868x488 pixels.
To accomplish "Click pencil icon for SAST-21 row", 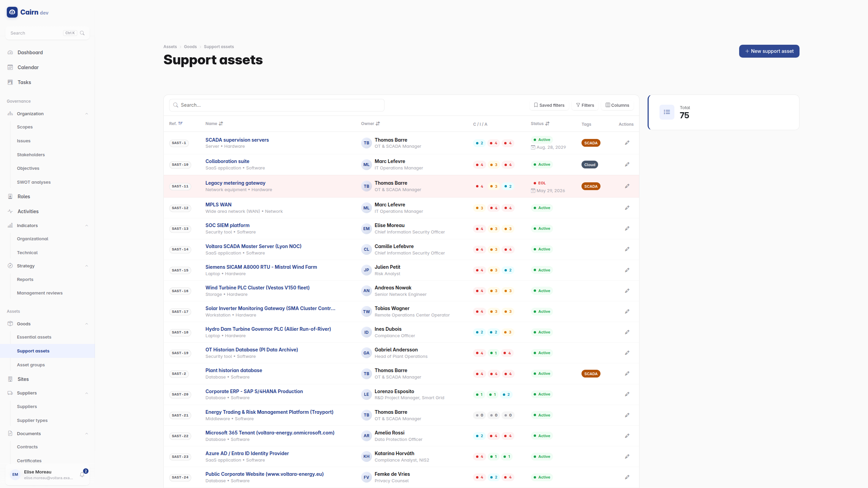I will tap(627, 415).
